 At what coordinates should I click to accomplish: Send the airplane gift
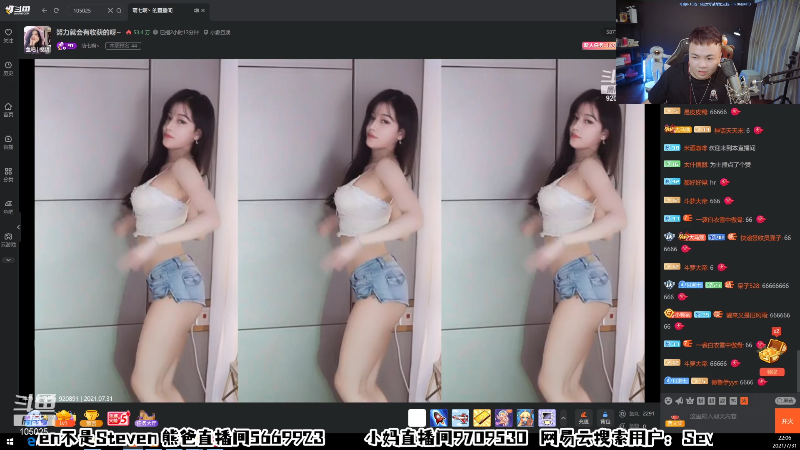point(460,418)
